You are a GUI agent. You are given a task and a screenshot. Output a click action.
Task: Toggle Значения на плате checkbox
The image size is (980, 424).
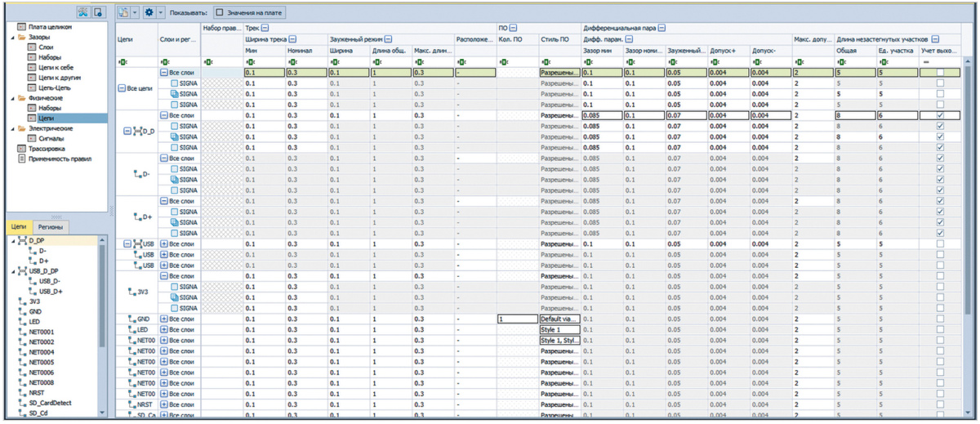pos(220,12)
